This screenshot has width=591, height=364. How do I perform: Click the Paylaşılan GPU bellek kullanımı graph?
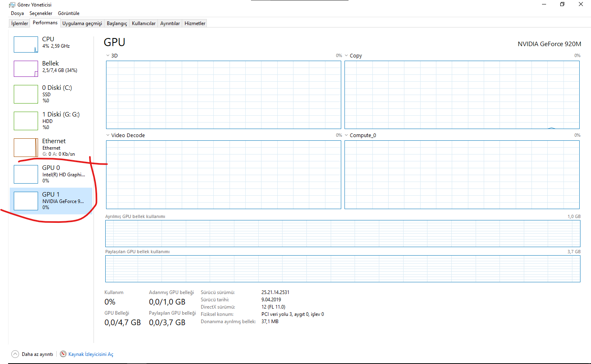pos(342,269)
